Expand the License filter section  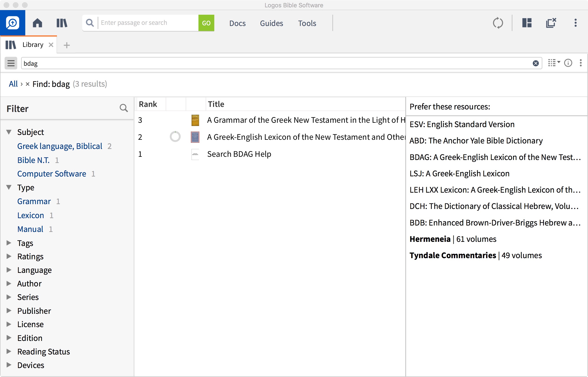tap(9, 324)
